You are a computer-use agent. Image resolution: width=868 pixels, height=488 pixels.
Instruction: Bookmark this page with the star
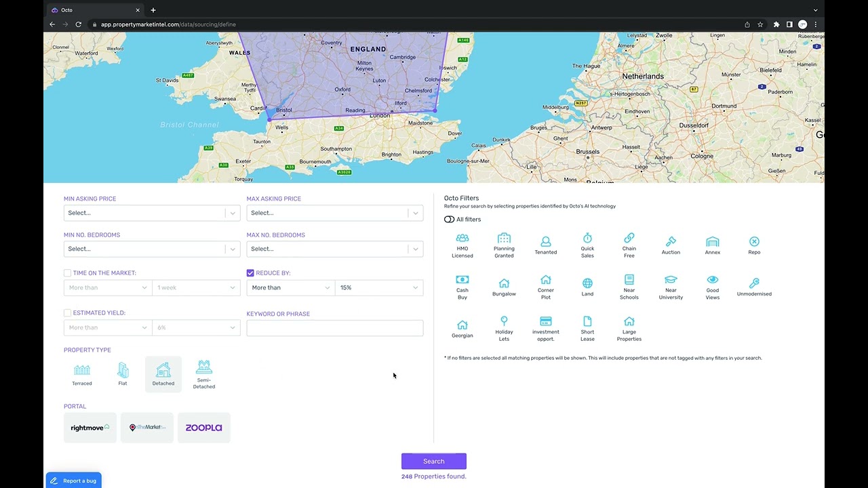point(760,24)
